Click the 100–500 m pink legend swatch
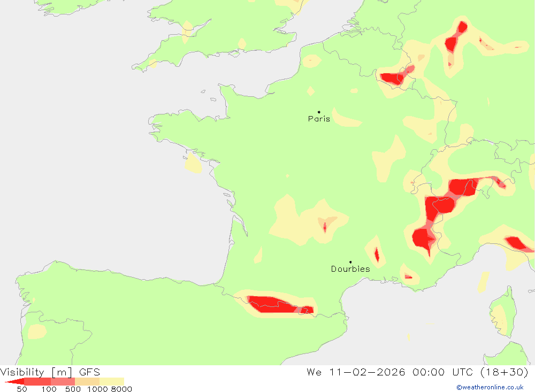 point(63,381)
